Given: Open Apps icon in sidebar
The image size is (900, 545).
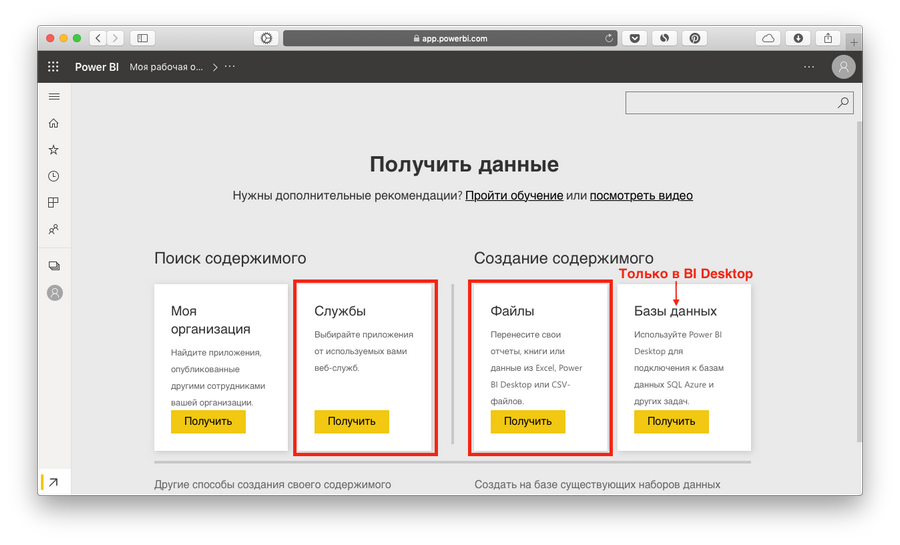Looking at the screenshot, I should click(54, 203).
